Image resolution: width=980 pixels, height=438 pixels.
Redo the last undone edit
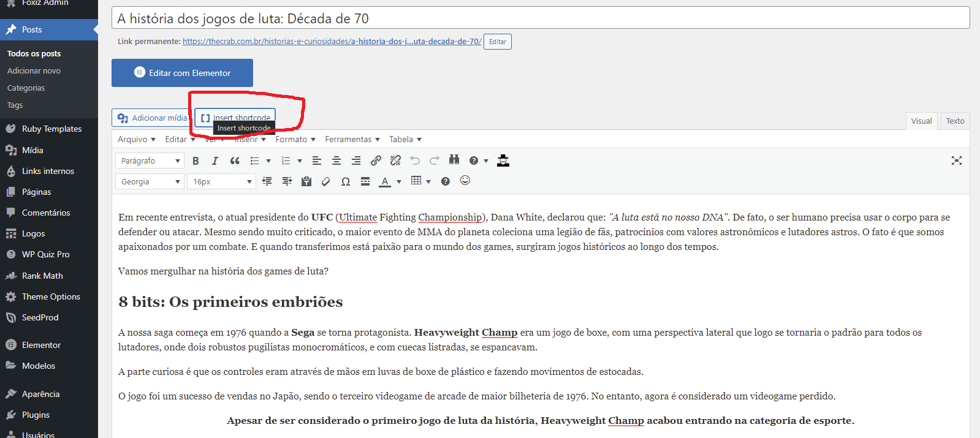click(435, 161)
